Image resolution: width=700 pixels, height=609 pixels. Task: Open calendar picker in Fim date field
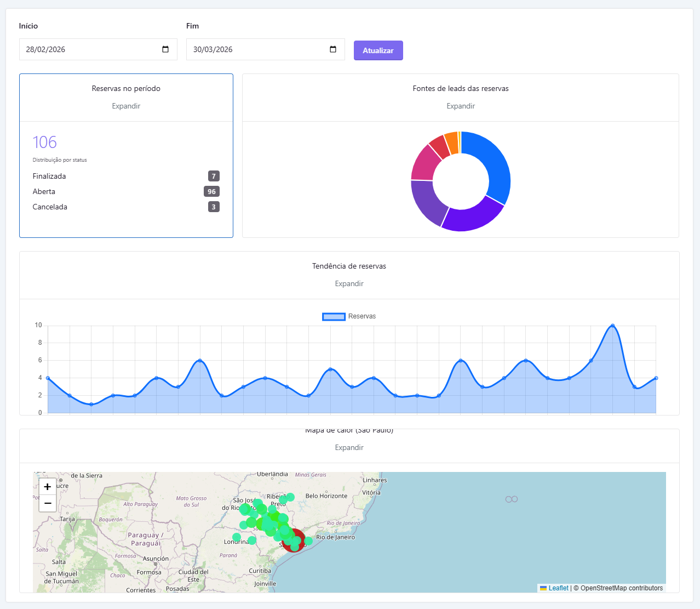(333, 49)
